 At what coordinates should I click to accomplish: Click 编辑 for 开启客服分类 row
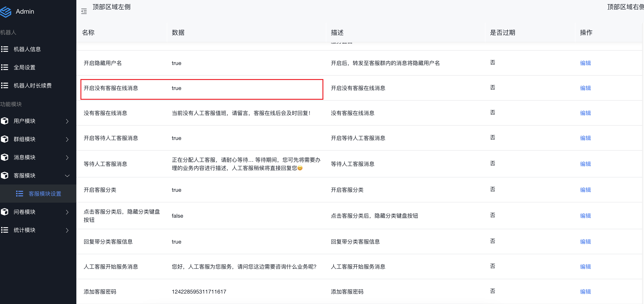[585, 190]
